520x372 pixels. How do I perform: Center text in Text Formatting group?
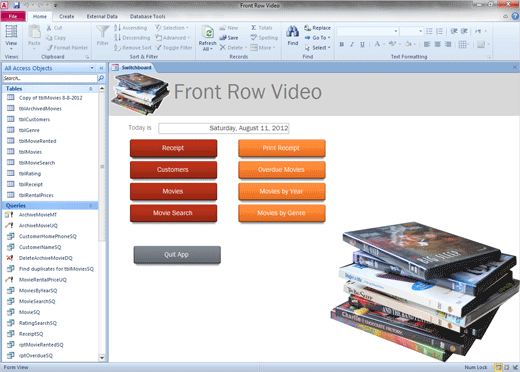(x=437, y=44)
